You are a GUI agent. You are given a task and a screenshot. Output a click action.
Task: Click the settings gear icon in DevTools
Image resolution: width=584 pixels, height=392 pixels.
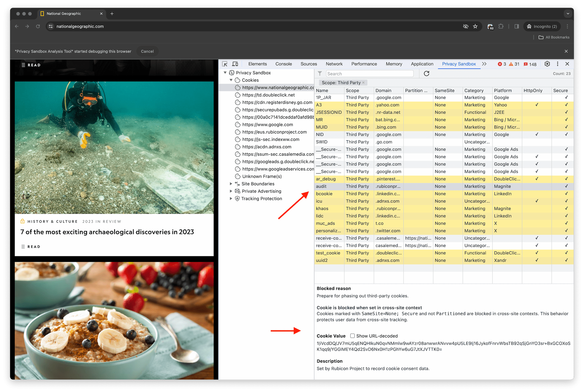pyautogui.click(x=547, y=64)
